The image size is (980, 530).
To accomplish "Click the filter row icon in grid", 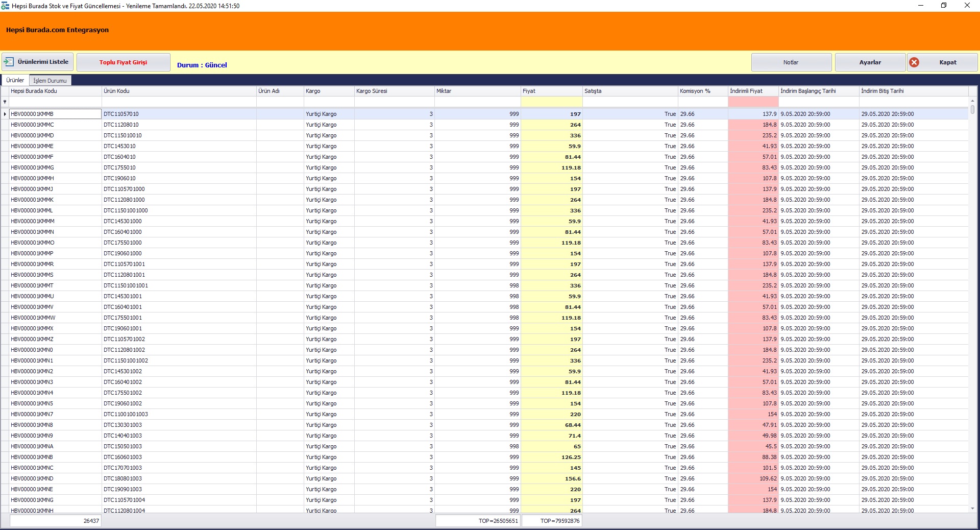I will (x=5, y=102).
